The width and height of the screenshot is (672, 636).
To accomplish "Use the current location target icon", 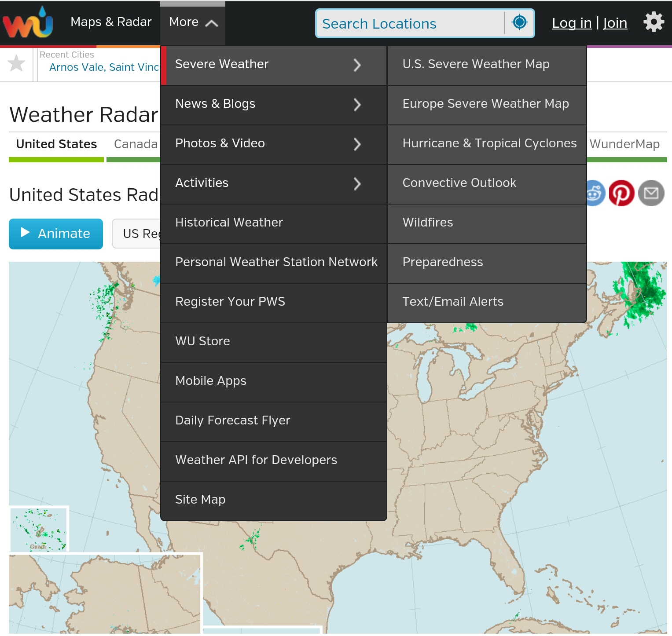I will (x=520, y=22).
